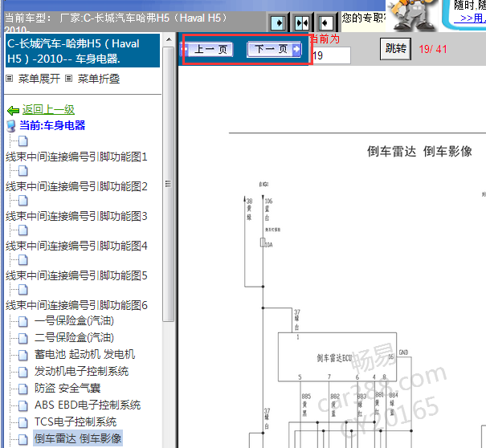Screen dimensions: 486x448
Task: Click the mechanic cartoon mascot image
Action: tap(411, 15)
